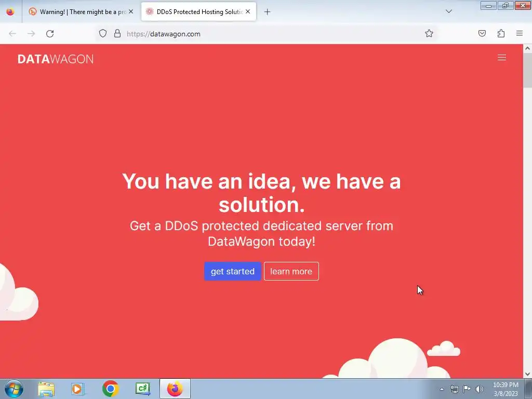The height and width of the screenshot is (399, 532).
Task: Open the volume speaker tray icon
Action: (480, 389)
